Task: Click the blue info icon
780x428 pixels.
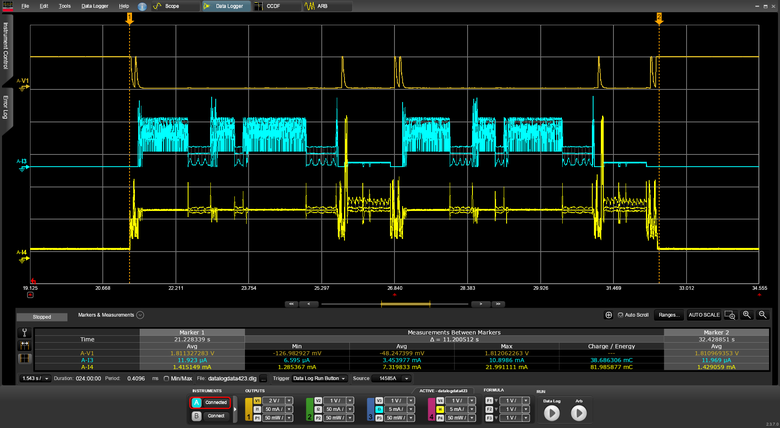Action: click(x=142, y=6)
